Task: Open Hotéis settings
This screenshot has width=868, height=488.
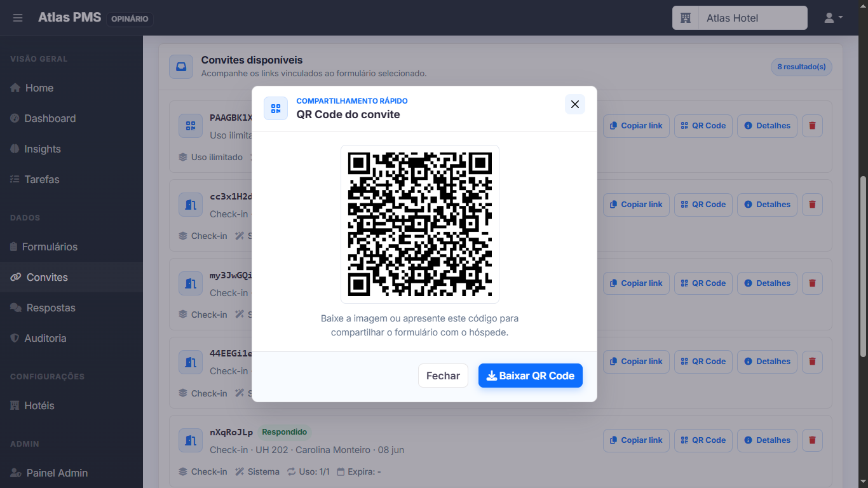Action: pyautogui.click(x=71, y=405)
